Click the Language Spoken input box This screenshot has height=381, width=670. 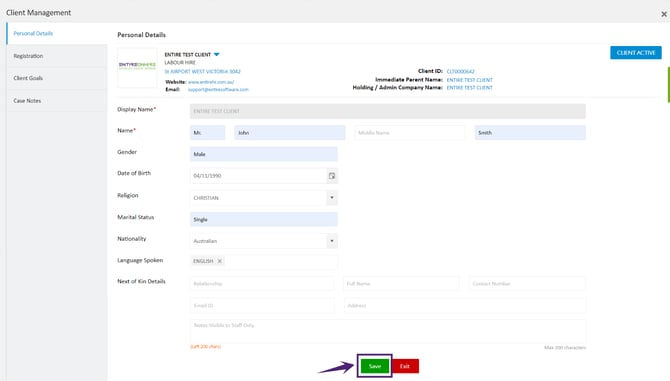[x=264, y=261]
